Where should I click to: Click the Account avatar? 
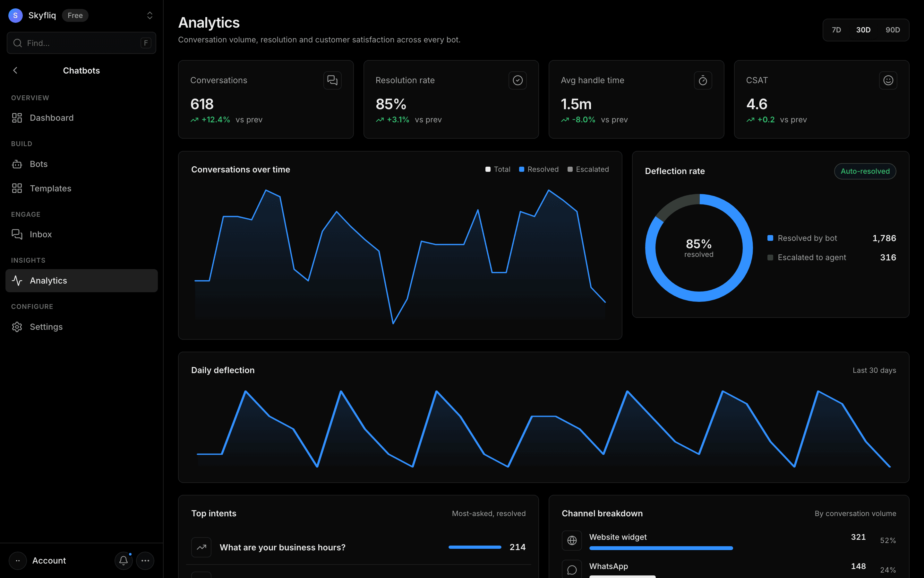(x=18, y=560)
